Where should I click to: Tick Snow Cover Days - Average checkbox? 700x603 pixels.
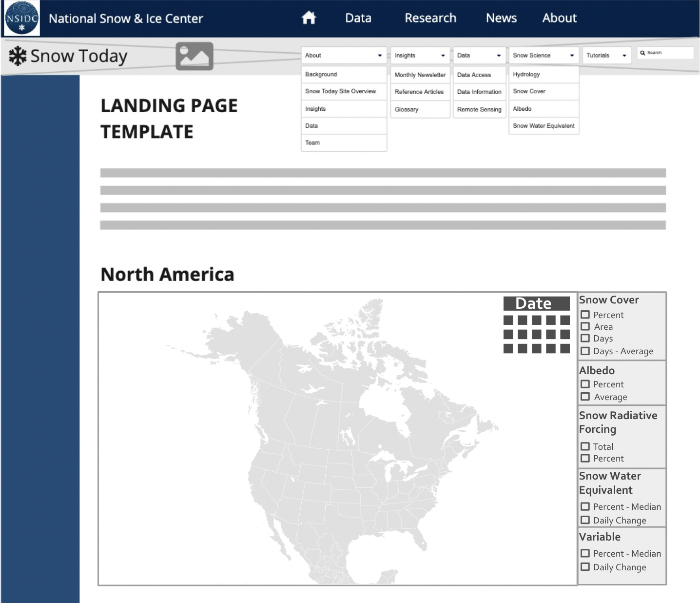[585, 351]
